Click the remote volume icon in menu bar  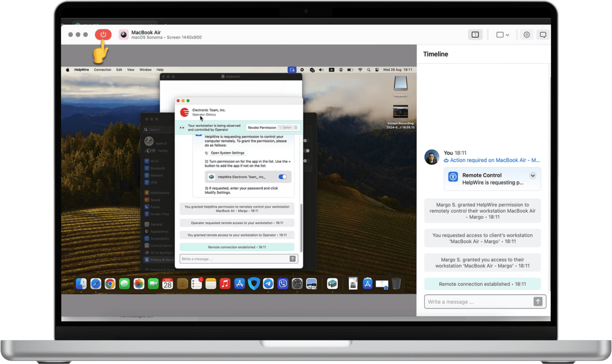pyautogui.click(x=321, y=70)
